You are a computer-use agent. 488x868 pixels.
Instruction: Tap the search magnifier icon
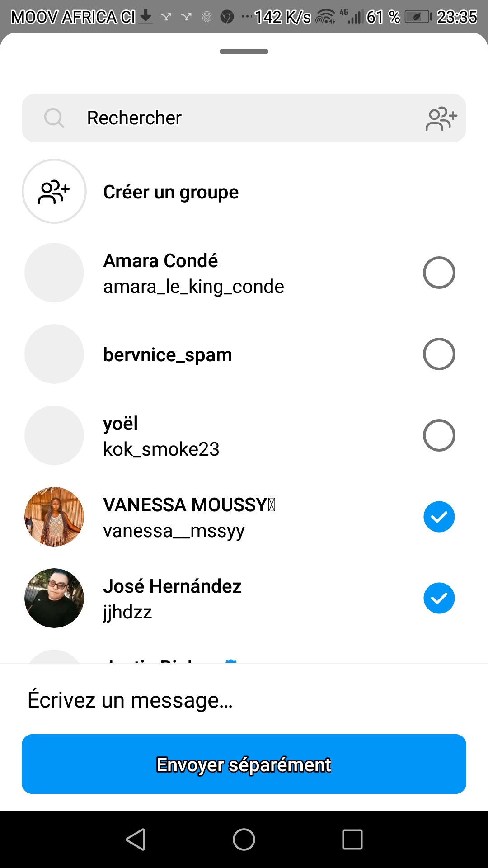click(x=54, y=118)
